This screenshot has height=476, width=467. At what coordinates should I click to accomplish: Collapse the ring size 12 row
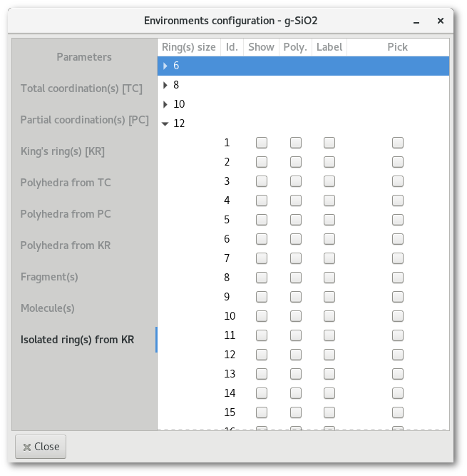click(x=165, y=123)
